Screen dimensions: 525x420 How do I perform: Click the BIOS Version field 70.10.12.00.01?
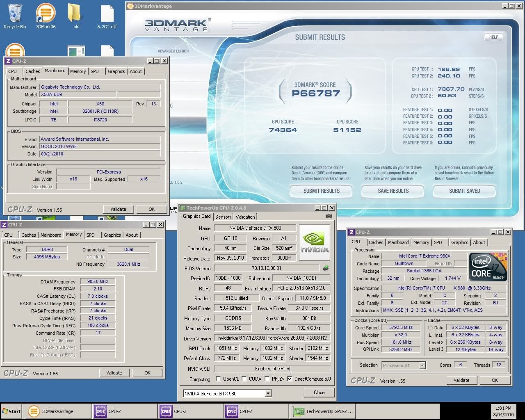[267, 268]
